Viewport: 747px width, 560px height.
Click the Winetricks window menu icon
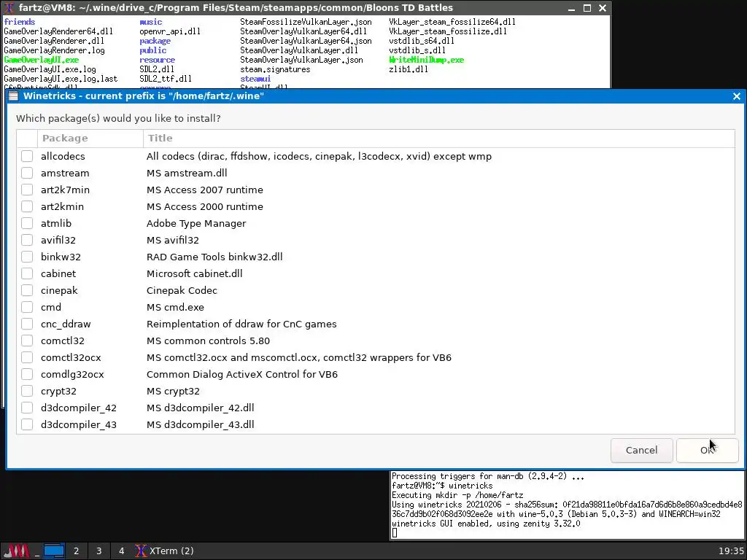[x=13, y=96]
